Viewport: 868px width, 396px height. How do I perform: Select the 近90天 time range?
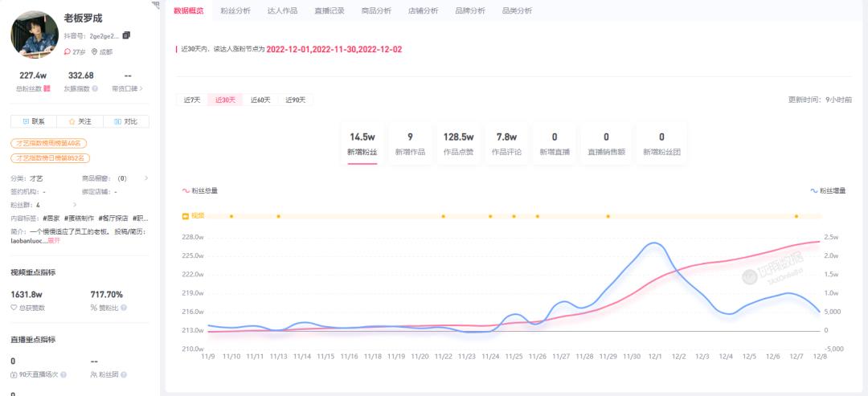pyautogui.click(x=295, y=100)
